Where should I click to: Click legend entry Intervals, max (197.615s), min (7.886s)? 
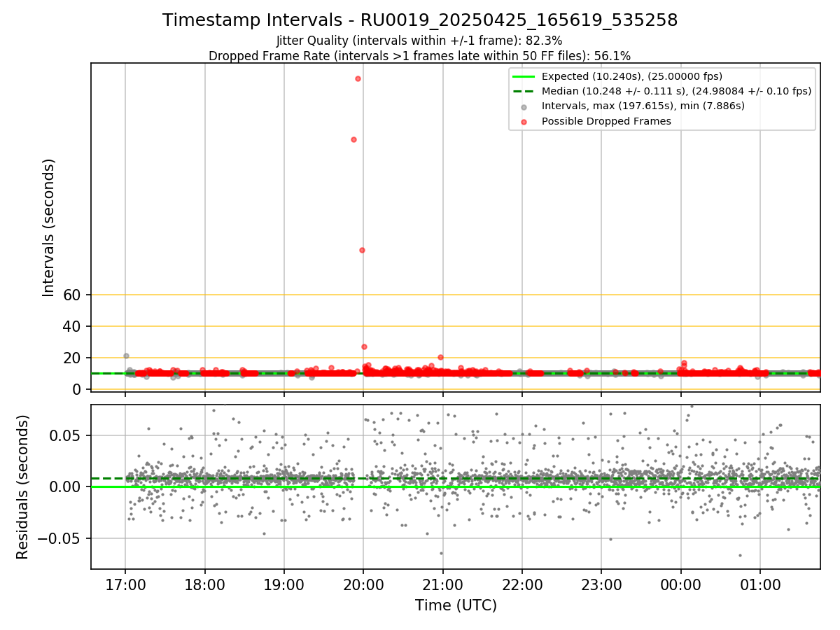(643, 106)
